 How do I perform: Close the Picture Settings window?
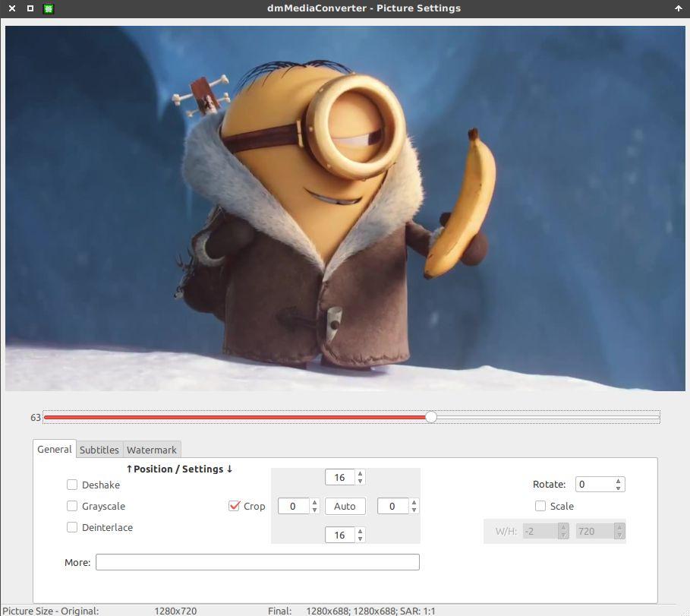click(12, 8)
